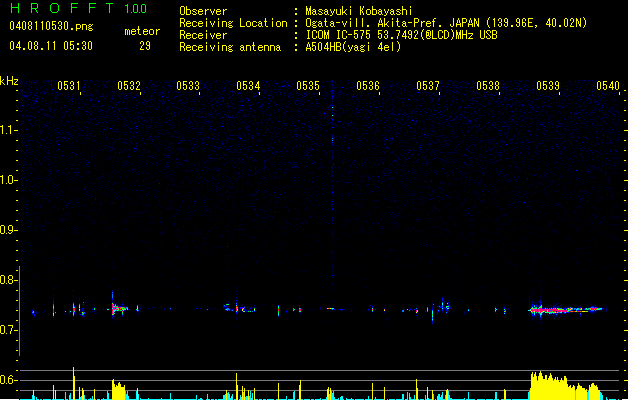Screen dimensions: 629x400
Task: Click the yellow intensity block just before 0532
Action: [x=119, y=389]
